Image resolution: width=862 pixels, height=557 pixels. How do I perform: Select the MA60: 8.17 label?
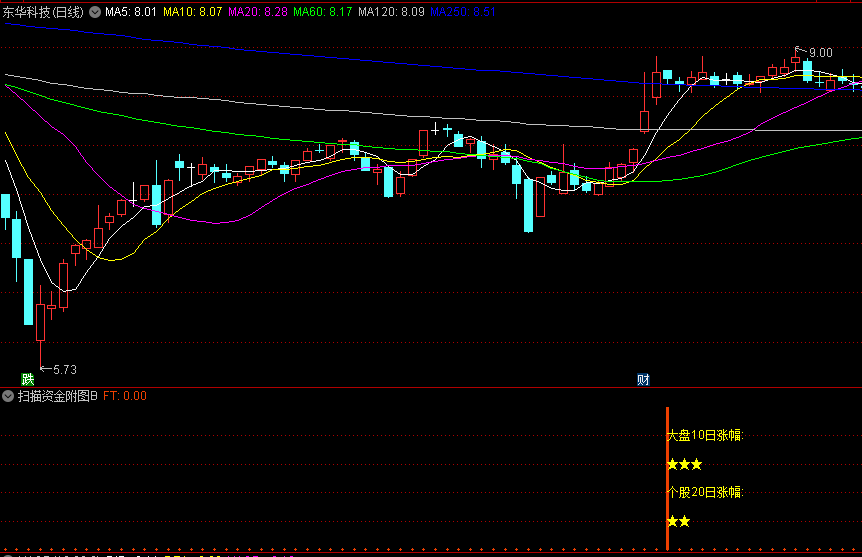pos(323,12)
